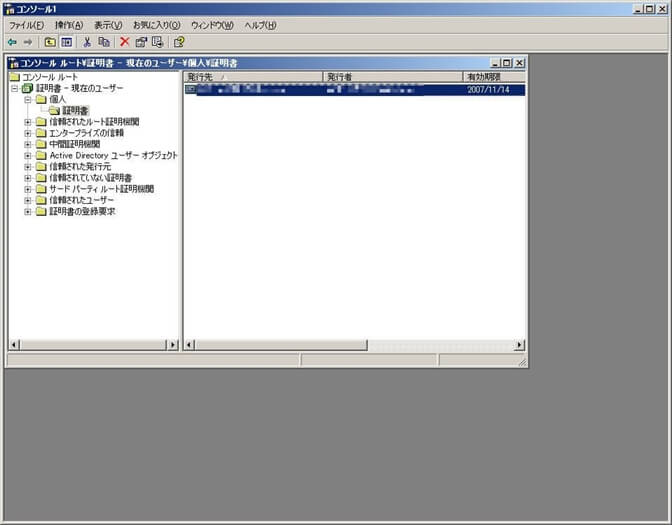Expand the 中間証明機関 folder node
Viewport: 672px width, 525px height.
[x=28, y=144]
